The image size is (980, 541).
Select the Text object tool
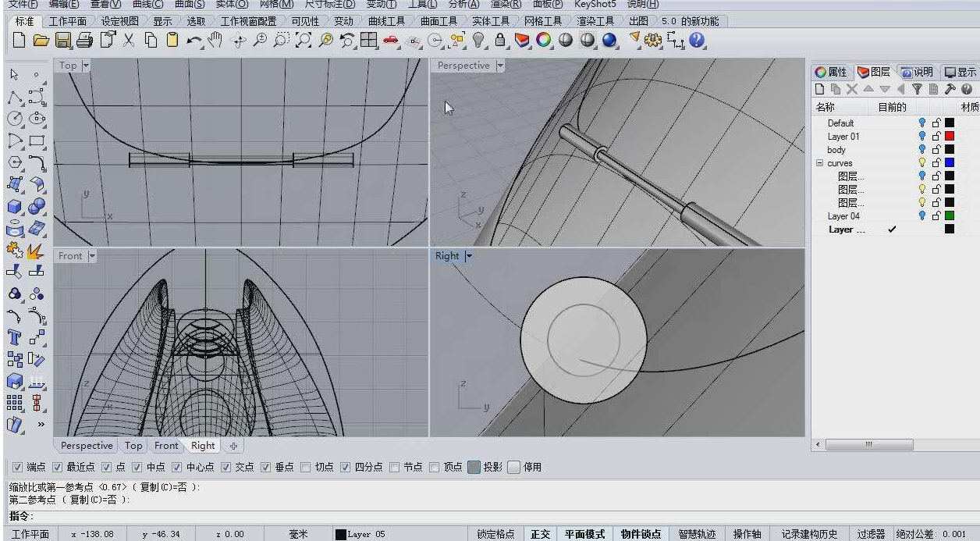[x=14, y=336]
